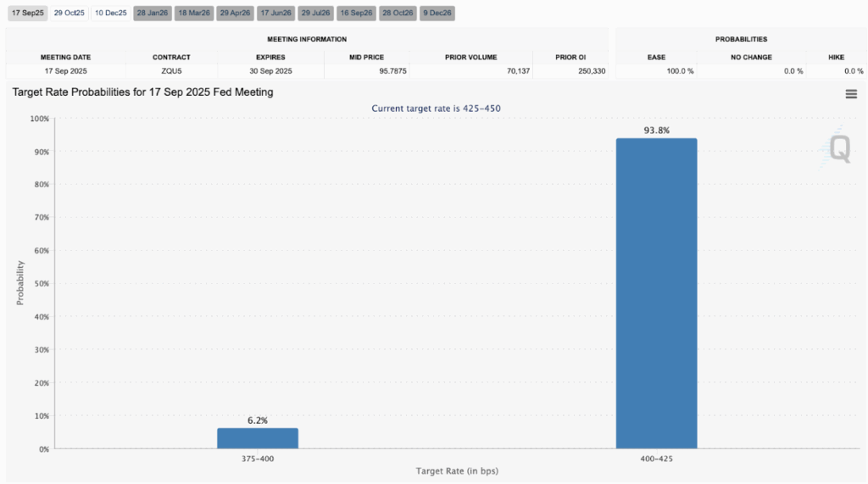Click the 400-425 probability bar

click(656, 293)
